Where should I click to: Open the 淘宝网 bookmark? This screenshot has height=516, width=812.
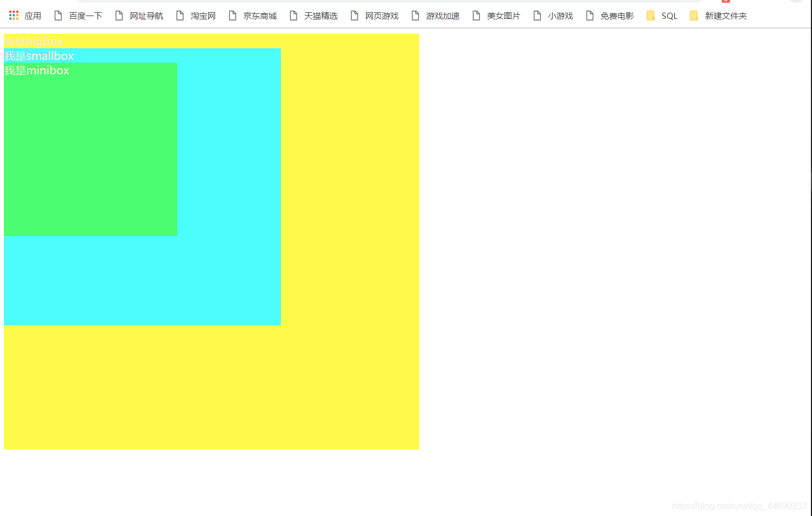pos(196,16)
